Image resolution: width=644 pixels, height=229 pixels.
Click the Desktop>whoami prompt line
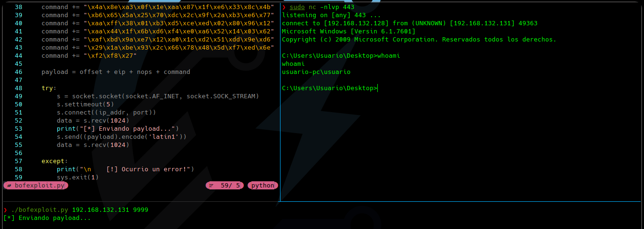pyautogui.click(x=341, y=56)
